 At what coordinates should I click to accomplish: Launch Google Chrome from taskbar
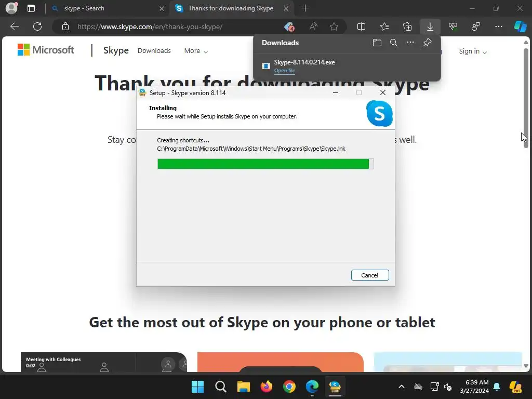pyautogui.click(x=289, y=387)
